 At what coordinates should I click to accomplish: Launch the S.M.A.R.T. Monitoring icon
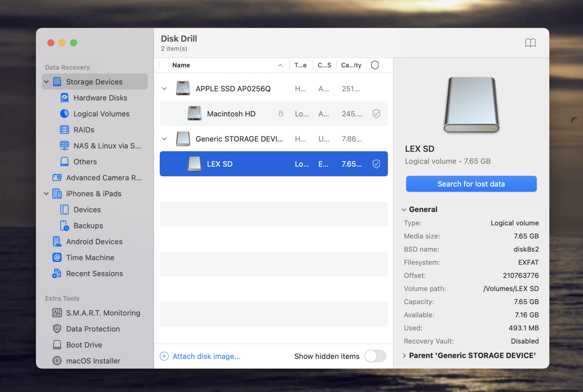point(57,313)
